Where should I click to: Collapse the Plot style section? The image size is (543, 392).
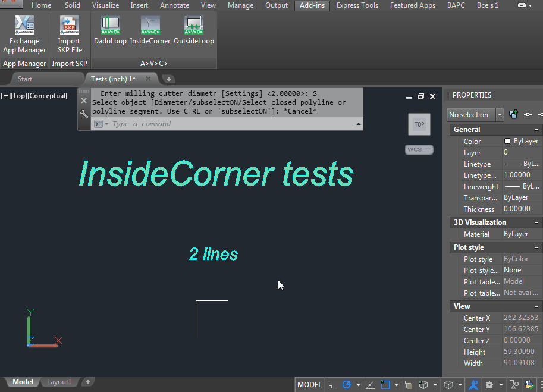(x=536, y=247)
